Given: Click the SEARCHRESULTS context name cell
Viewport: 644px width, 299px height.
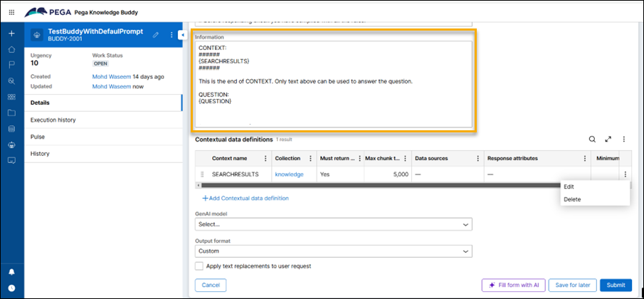Looking at the screenshot, I should [x=236, y=174].
